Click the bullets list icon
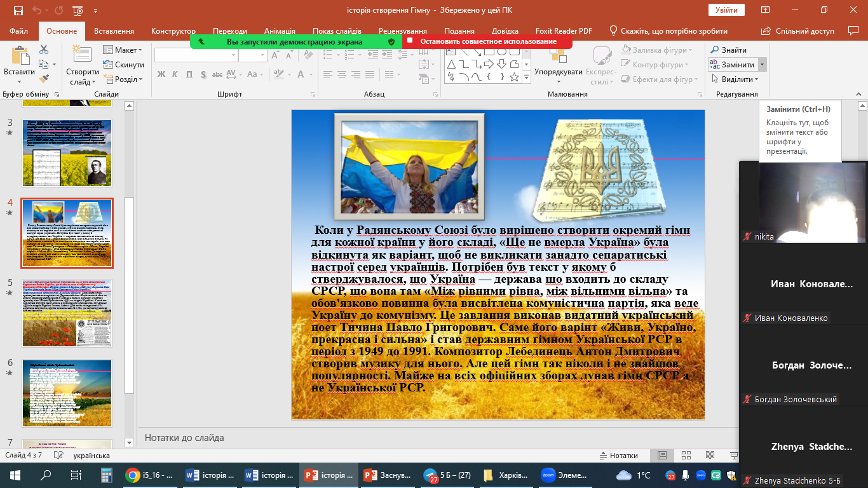The width and height of the screenshot is (868, 488). click(x=328, y=55)
